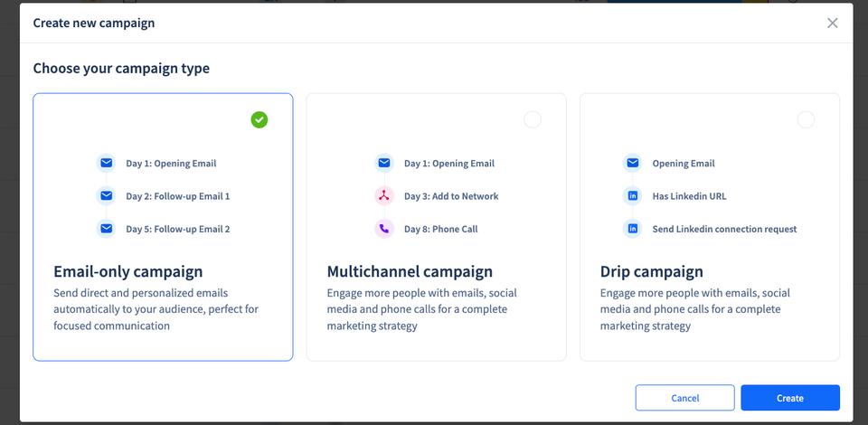Select the Multichannel campaign radio button
Viewport: 868px width, 425px height.
tap(532, 119)
